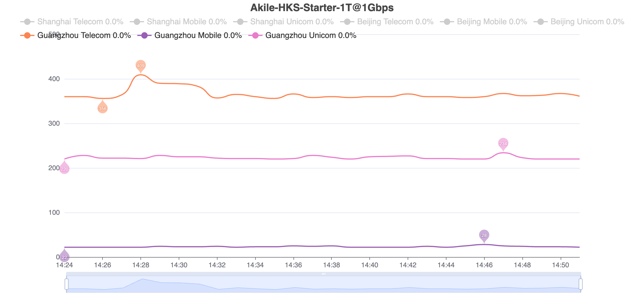Show the Beijing Unicom series
Screen dimensions: 644x297
click(579, 22)
